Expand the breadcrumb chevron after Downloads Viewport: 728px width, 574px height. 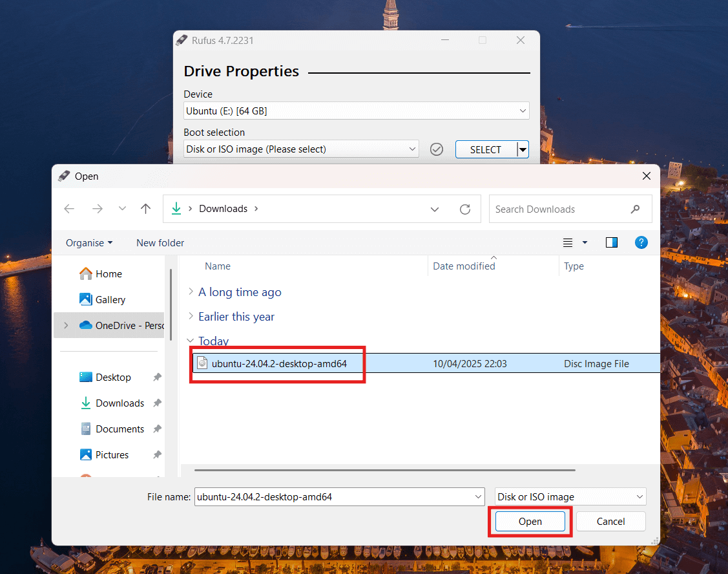256,209
